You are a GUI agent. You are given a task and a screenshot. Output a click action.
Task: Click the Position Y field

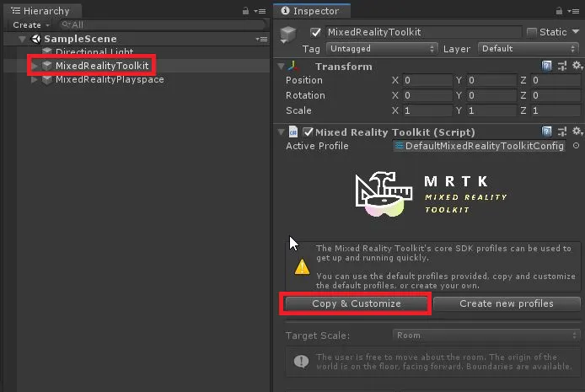[491, 80]
